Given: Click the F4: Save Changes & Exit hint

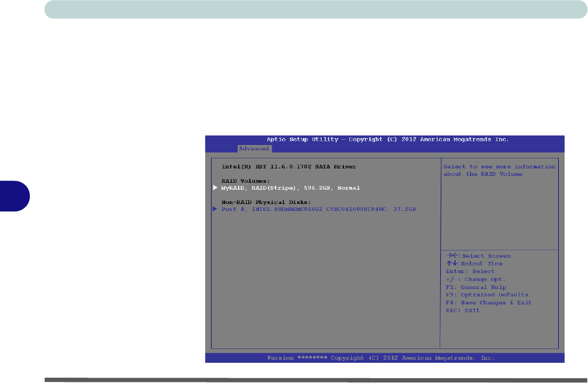Looking at the screenshot, I should [489, 303].
